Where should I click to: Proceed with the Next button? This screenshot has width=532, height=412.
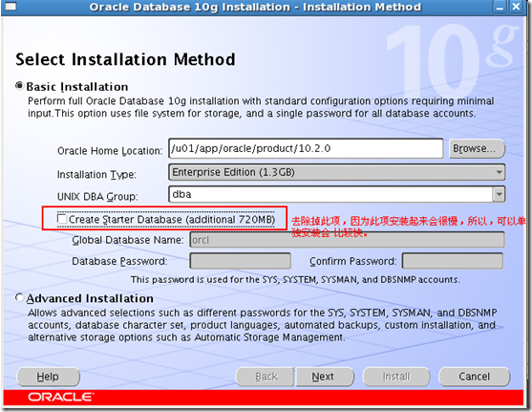325,377
